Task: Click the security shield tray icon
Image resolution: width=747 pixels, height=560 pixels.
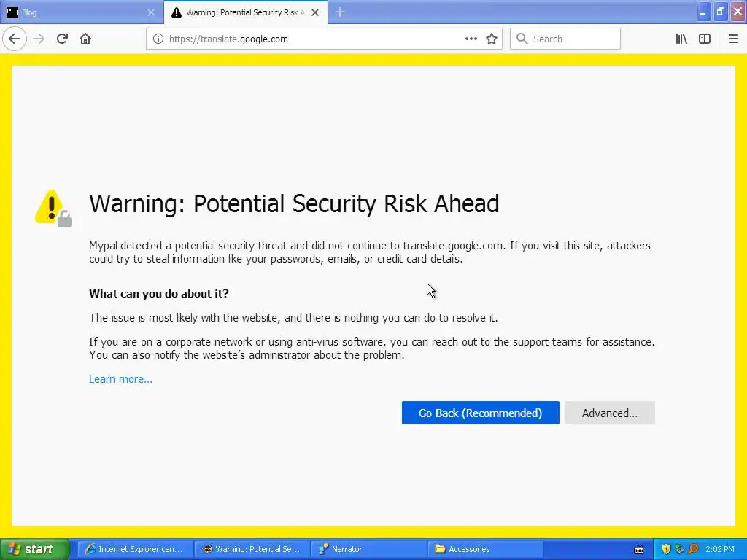Action: pos(666,549)
